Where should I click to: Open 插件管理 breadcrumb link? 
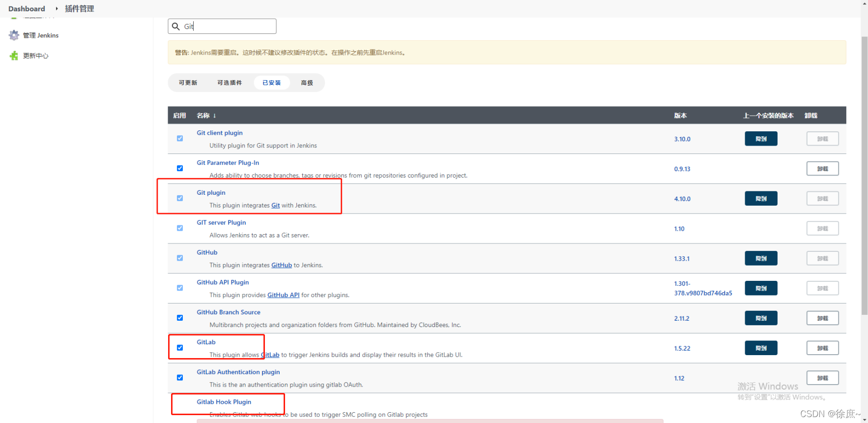pyautogui.click(x=79, y=8)
